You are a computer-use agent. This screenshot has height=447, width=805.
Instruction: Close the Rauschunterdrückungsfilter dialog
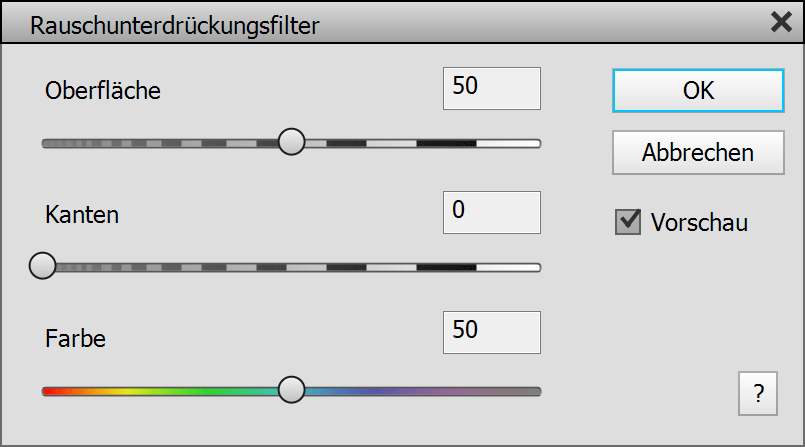[x=781, y=23]
